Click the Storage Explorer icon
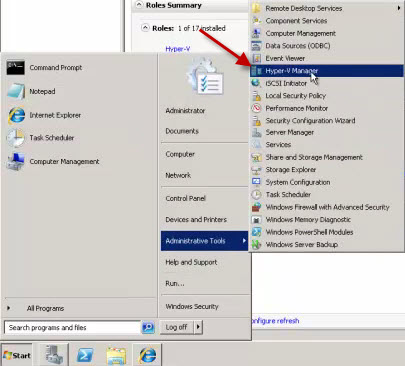 [x=256, y=170]
